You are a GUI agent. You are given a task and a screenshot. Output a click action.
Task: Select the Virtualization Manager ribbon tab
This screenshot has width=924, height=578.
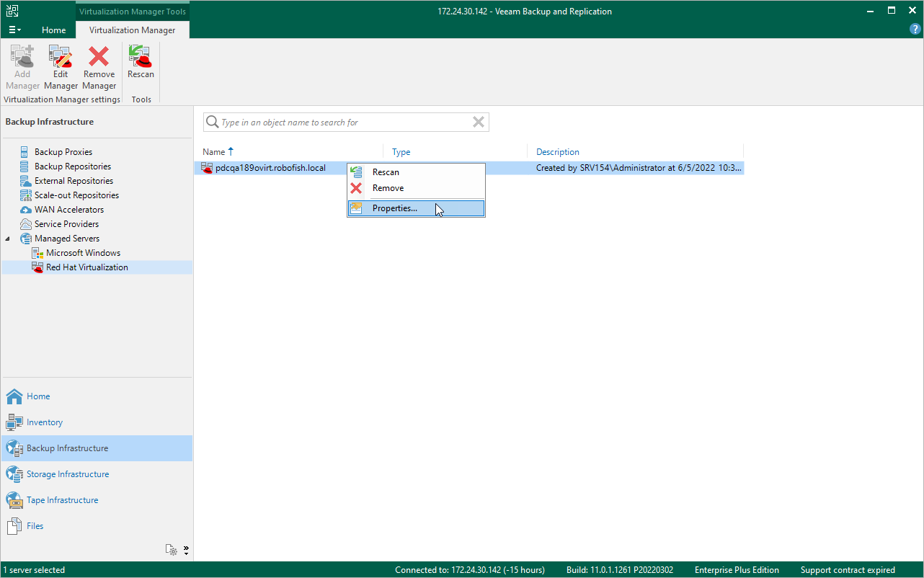pos(133,30)
